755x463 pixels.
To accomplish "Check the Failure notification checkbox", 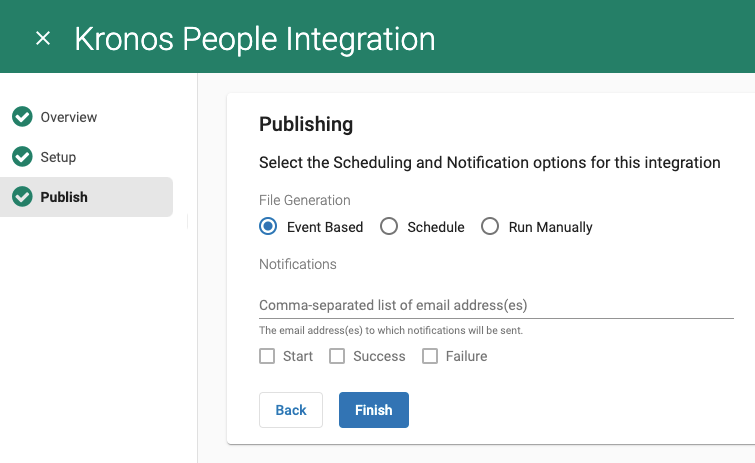I will [430, 356].
